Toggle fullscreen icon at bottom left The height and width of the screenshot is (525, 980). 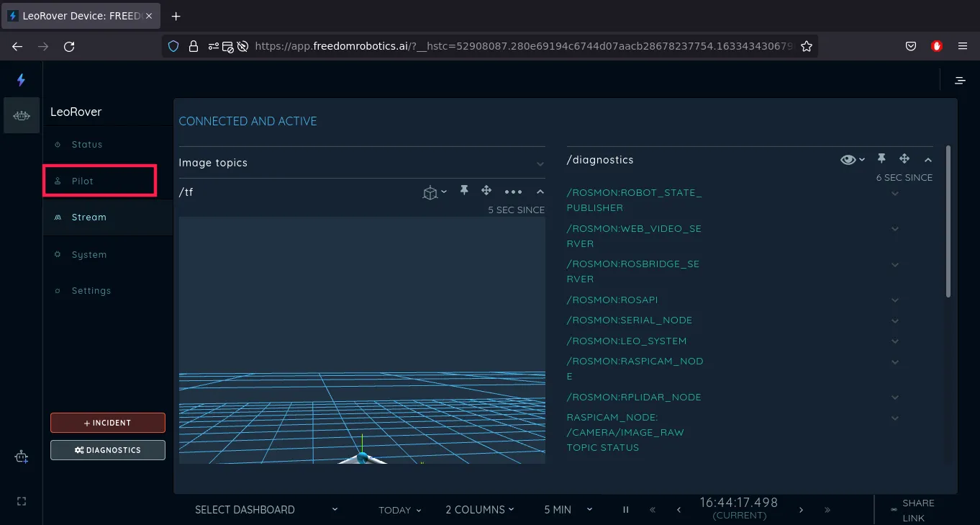pos(21,501)
